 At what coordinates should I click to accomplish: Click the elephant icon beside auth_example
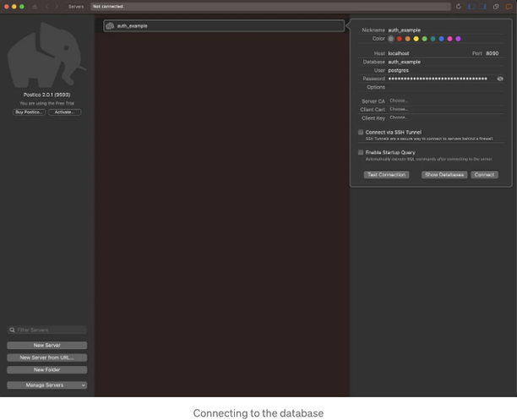click(110, 25)
